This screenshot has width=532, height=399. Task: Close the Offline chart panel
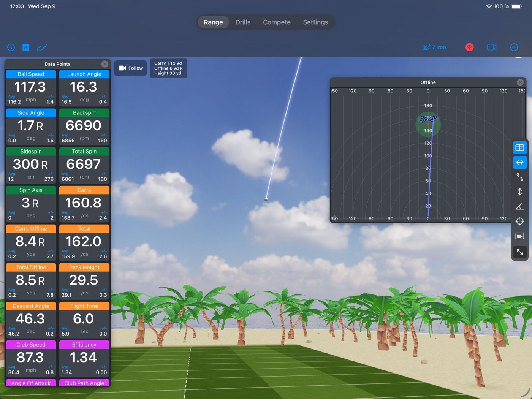(x=520, y=82)
